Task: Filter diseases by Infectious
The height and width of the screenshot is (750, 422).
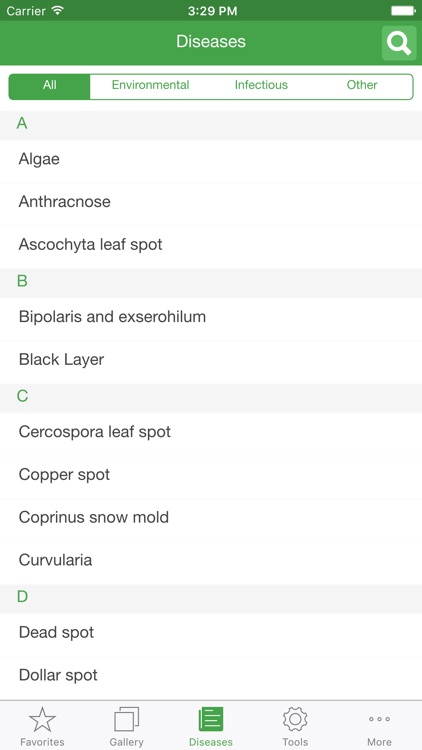Action: click(261, 85)
